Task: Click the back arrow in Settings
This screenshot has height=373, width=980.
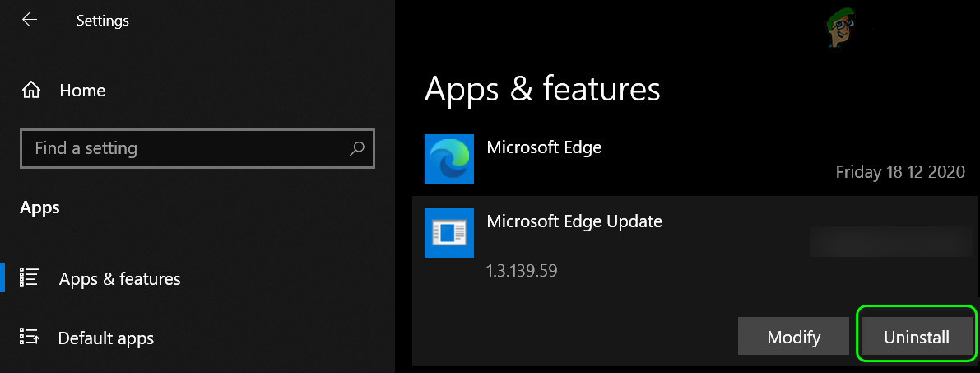Action: [30, 20]
